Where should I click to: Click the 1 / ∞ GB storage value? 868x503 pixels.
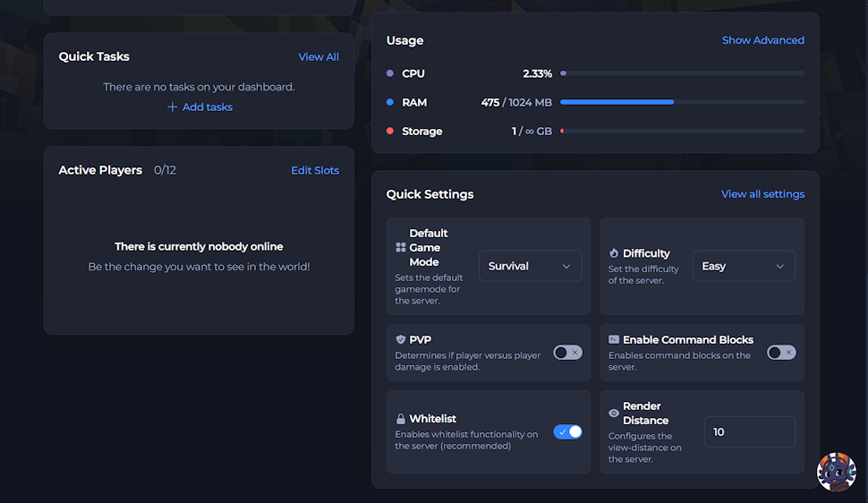coord(532,132)
